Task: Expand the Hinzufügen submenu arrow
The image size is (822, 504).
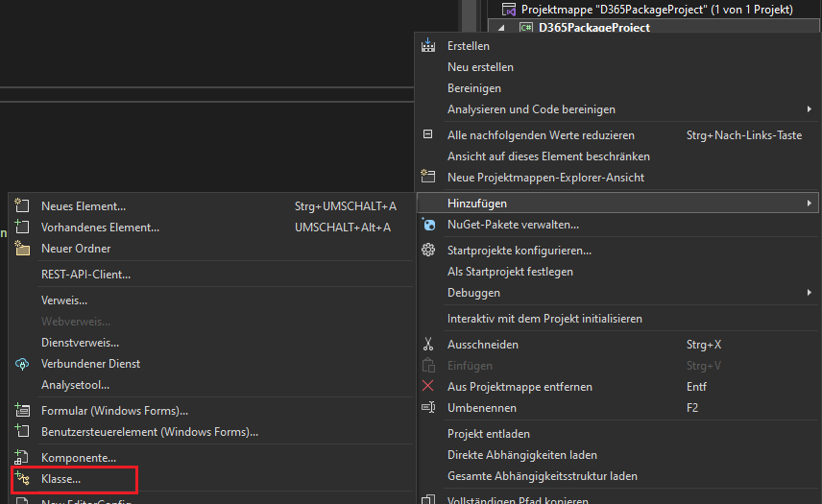Action: (810, 203)
